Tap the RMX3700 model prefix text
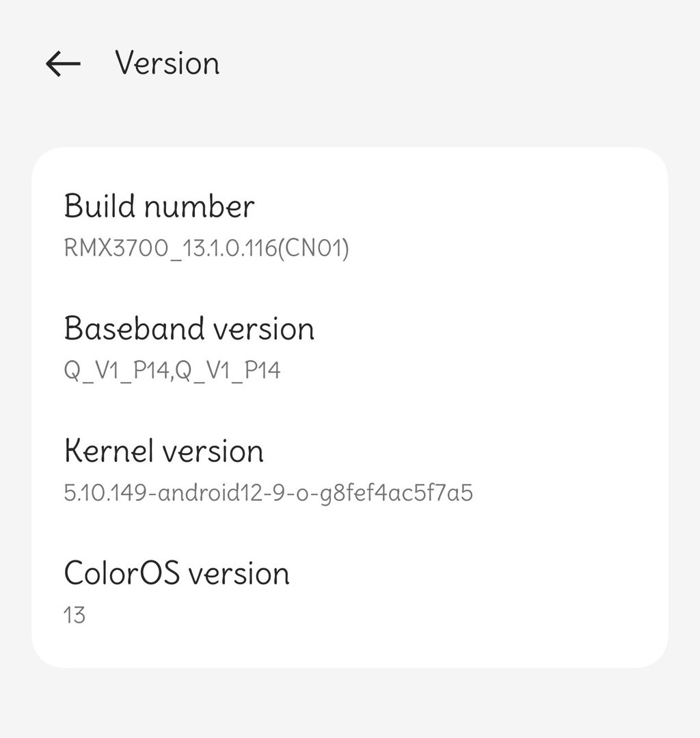700x738 pixels. click(x=115, y=248)
